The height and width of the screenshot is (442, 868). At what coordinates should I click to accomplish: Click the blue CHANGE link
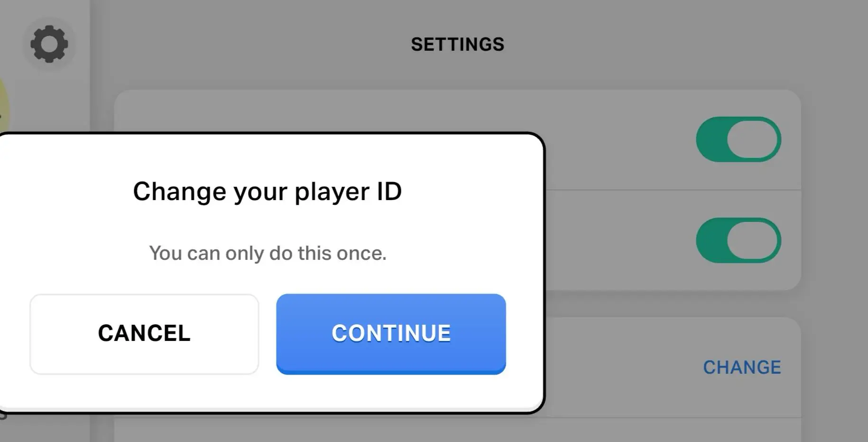pos(742,368)
